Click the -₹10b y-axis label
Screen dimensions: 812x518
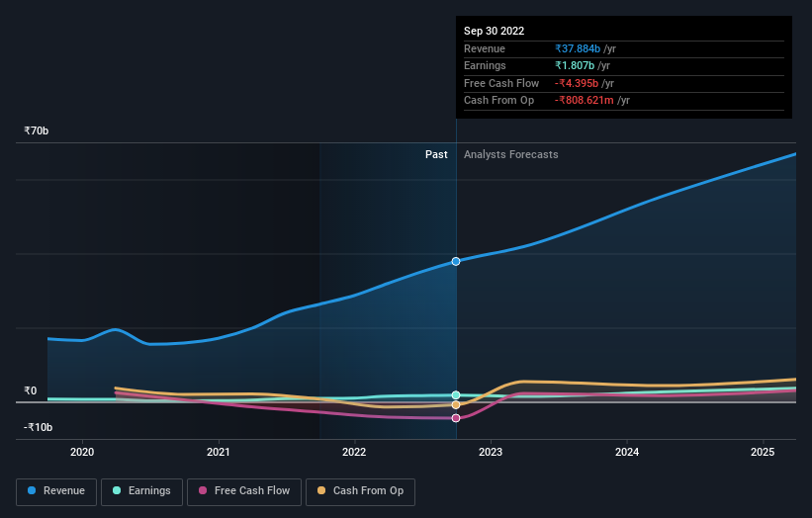click(38, 427)
